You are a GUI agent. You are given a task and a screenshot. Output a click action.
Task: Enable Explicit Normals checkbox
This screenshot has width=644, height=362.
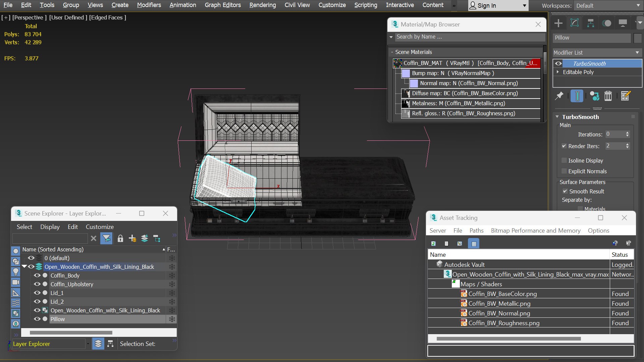(564, 171)
